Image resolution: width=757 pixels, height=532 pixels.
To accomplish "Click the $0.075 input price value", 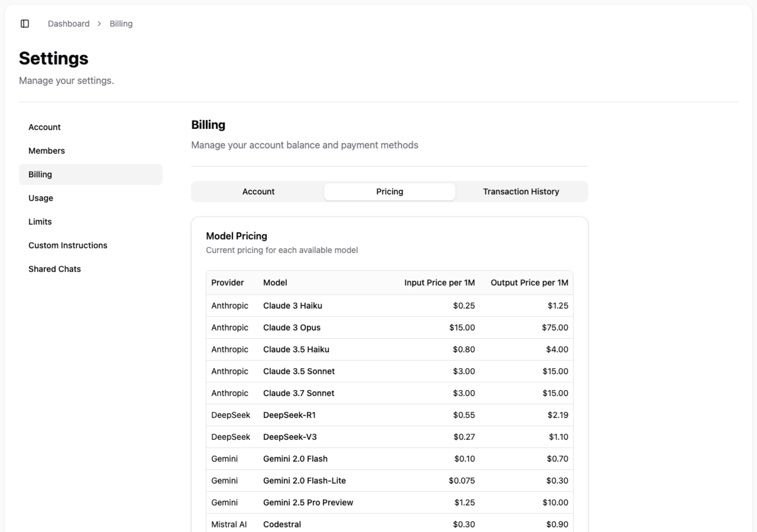I will tap(462, 481).
